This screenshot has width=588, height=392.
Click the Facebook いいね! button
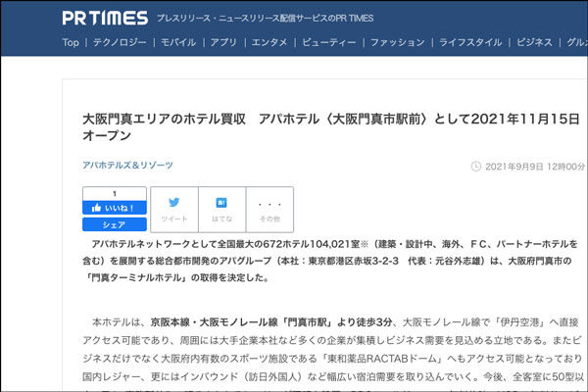click(x=115, y=208)
